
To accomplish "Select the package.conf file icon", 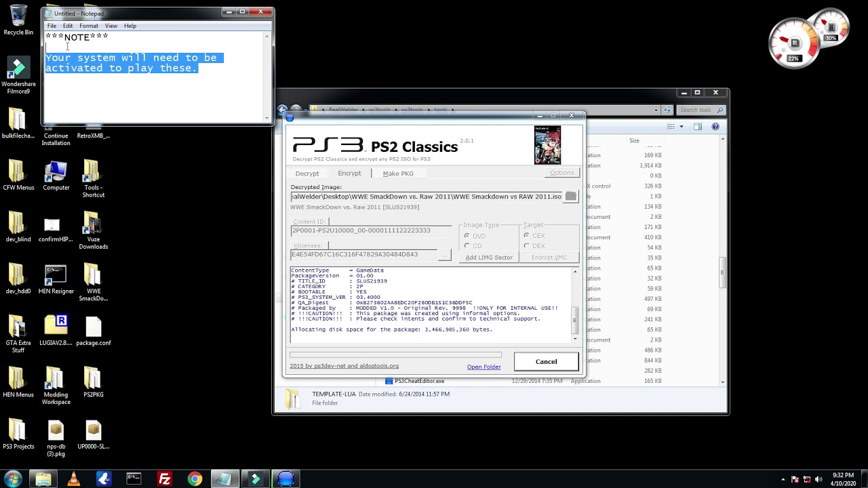I will coord(94,331).
